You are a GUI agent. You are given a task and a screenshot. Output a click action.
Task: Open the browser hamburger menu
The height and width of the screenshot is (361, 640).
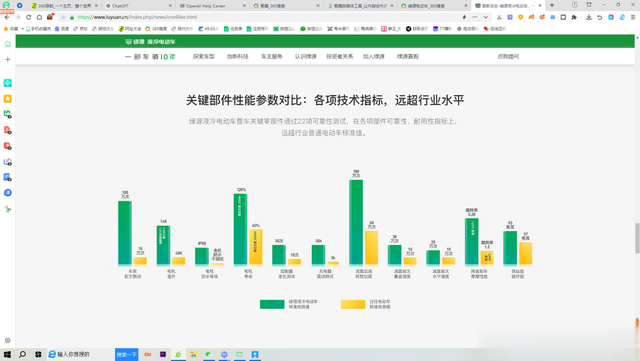tap(633, 17)
